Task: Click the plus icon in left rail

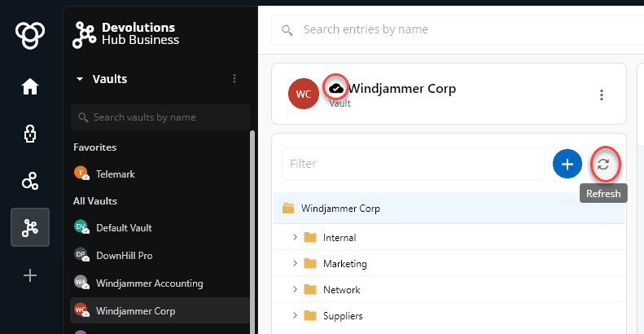Action: click(x=30, y=275)
